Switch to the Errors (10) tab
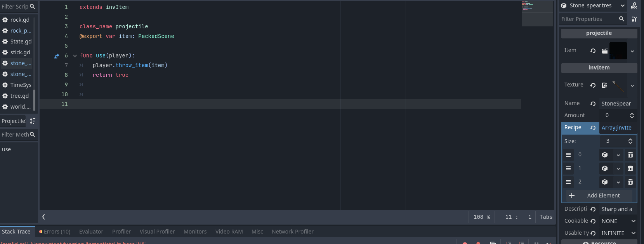The image size is (644, 244). [55, 232]
